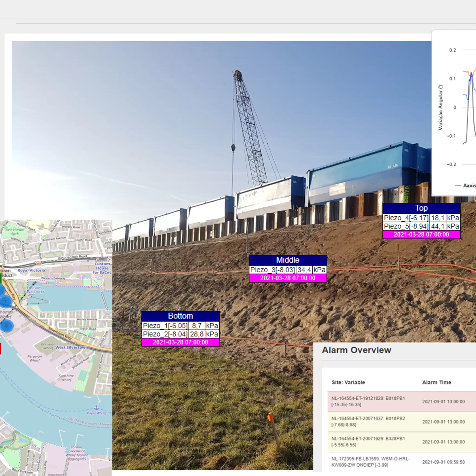Click the Custom House for ExCeL map label
476x476 pixels.
(102, 268)
